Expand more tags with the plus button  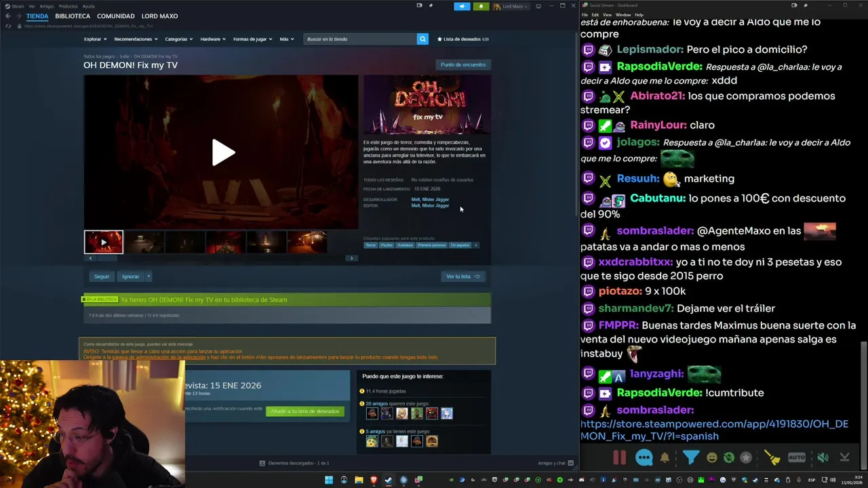pyautogui.click(x=475, y=245)
